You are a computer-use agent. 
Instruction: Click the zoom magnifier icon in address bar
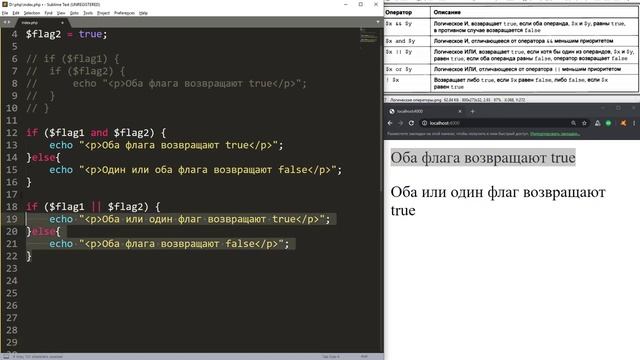tap(573, 123)
